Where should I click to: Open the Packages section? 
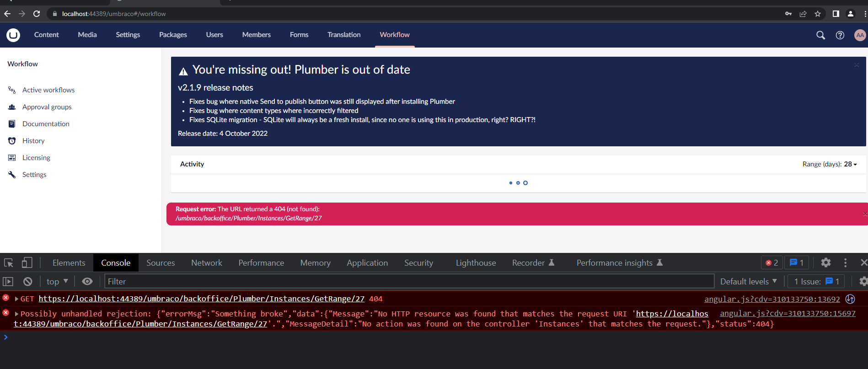pyautogui.click(x=173, y=35)
